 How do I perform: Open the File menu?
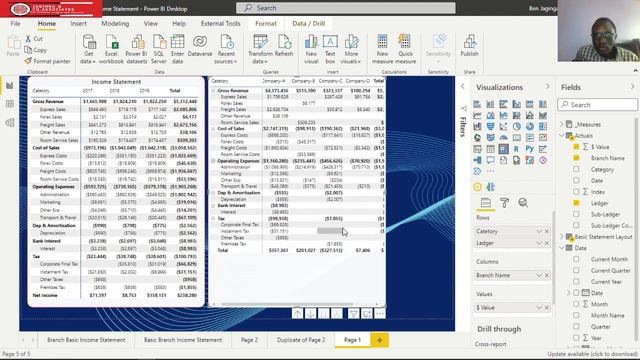pyautogui.click(x=16, y=24)
